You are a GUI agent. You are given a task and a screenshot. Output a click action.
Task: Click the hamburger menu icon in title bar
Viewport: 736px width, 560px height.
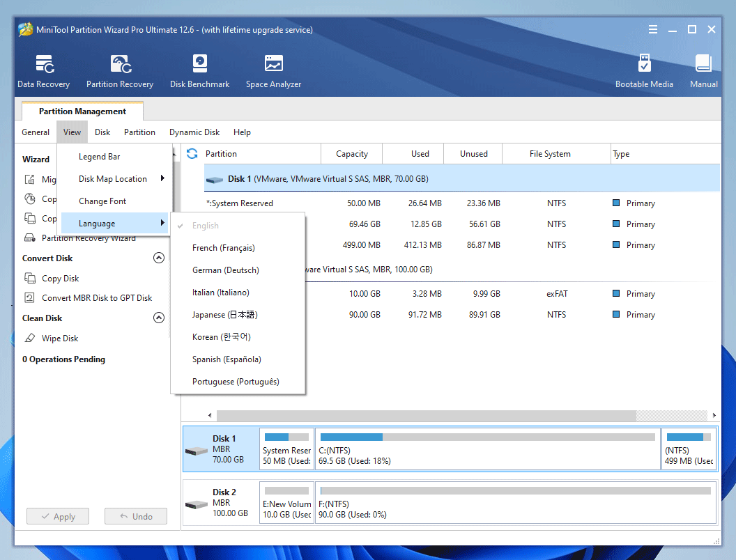coord(653,29)
